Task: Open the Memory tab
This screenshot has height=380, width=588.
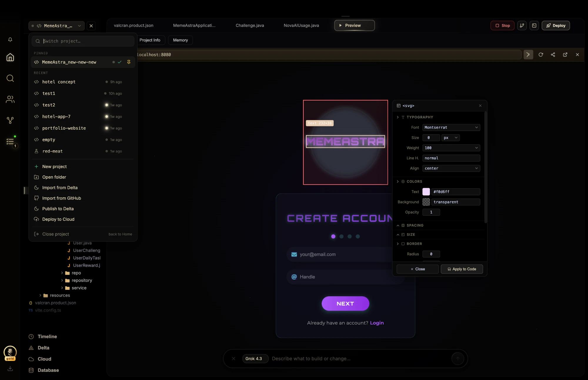Action: (180, 40)
